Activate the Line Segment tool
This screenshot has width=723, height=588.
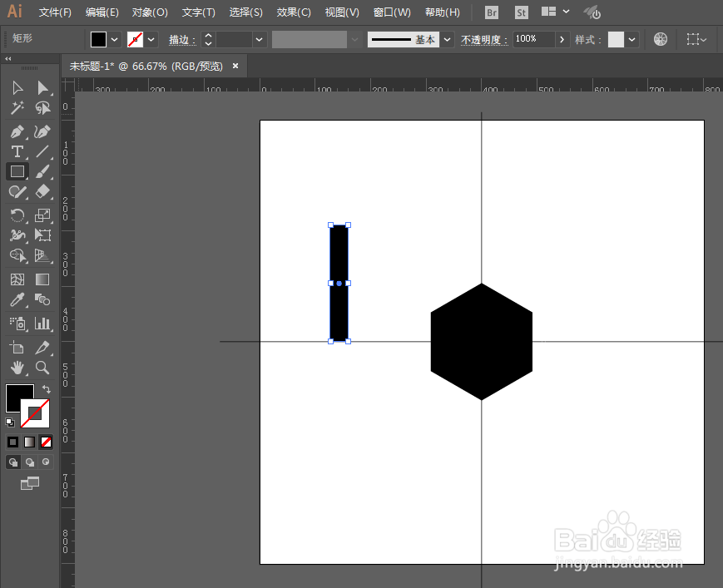[x=43, y=151]
